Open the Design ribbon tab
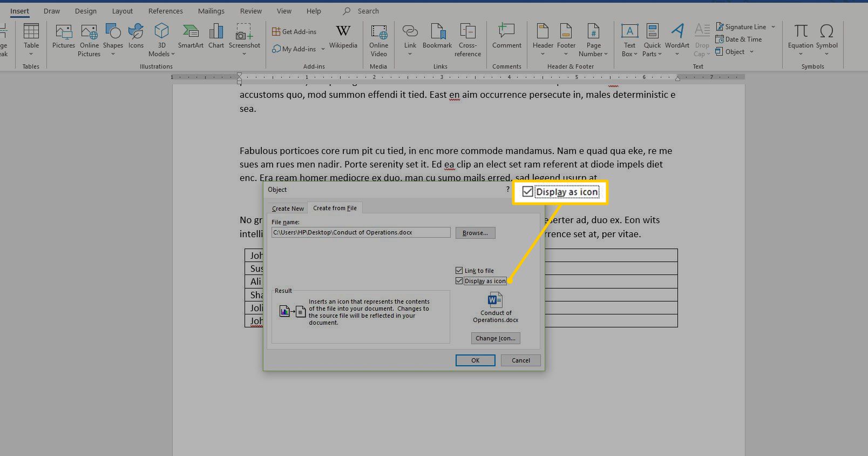This screenshot has height=456, width=868. pyautogui.click(x=86, y=11)
